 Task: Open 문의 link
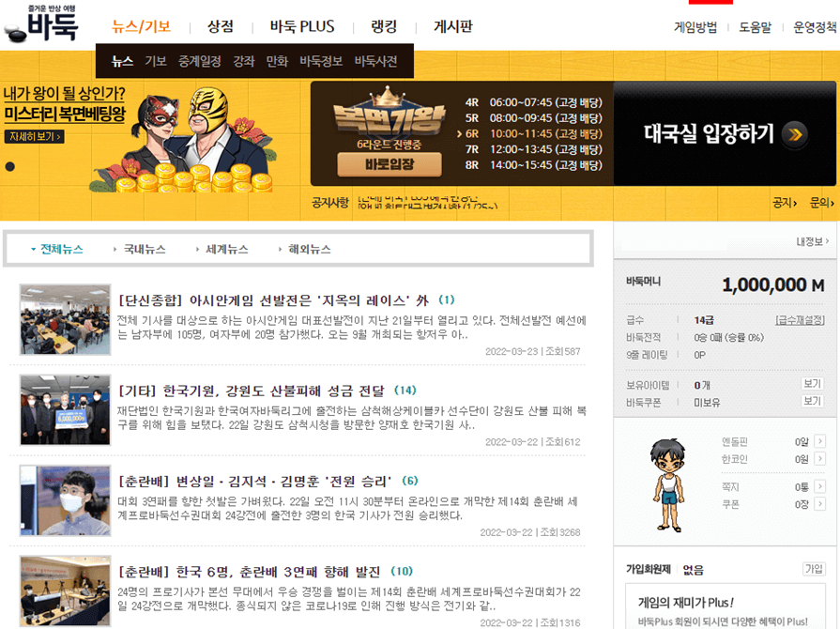(822, 203)
